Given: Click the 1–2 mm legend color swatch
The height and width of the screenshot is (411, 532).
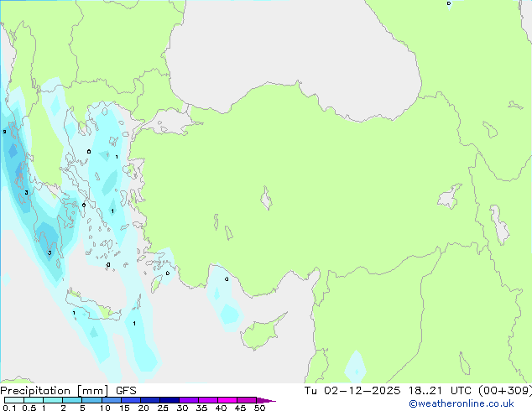Looking at the screenshot, I should (x=53, y=400).
